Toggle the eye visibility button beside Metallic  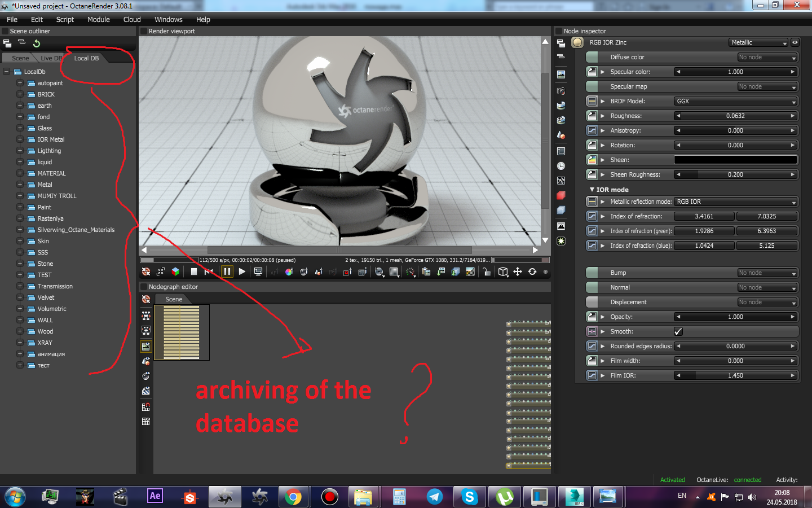(x=795, y=42)
